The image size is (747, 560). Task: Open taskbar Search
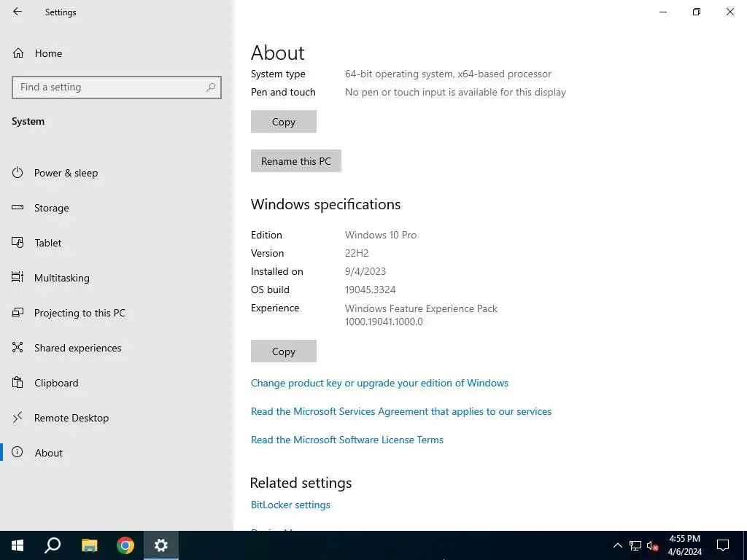53,545
